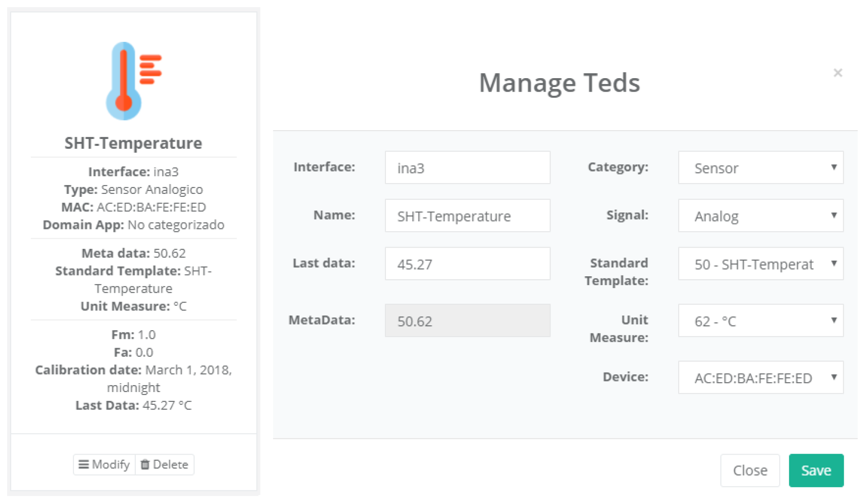Screen dimensions: 864x504
Task: Focus the Interface field containing ina3
Action: point(467,168)
